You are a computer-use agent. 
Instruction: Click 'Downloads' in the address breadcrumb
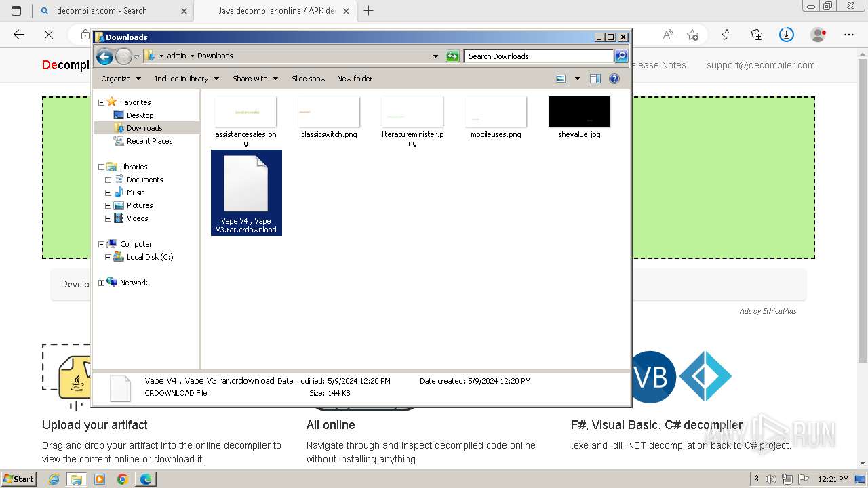pyautogui.click(x=215, y=56)
